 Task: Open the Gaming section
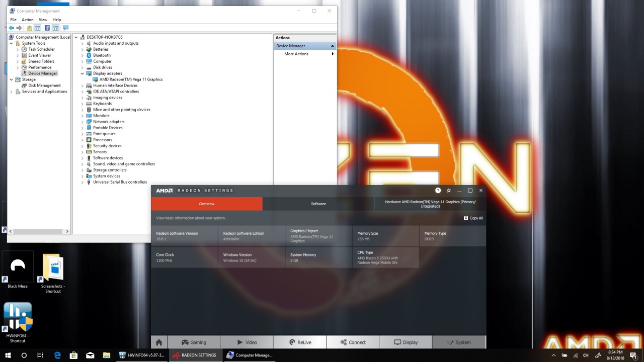193,342
